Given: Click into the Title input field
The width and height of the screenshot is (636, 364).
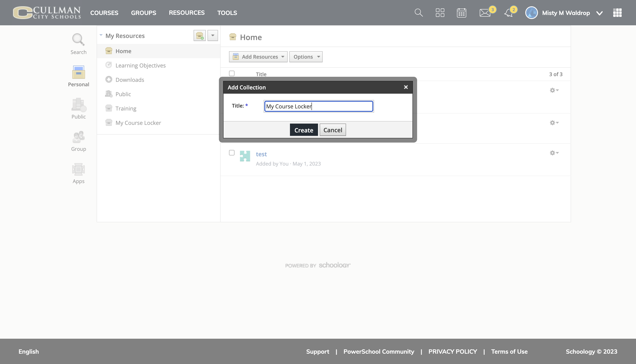Looking at the screenshot, I should 319,106.
